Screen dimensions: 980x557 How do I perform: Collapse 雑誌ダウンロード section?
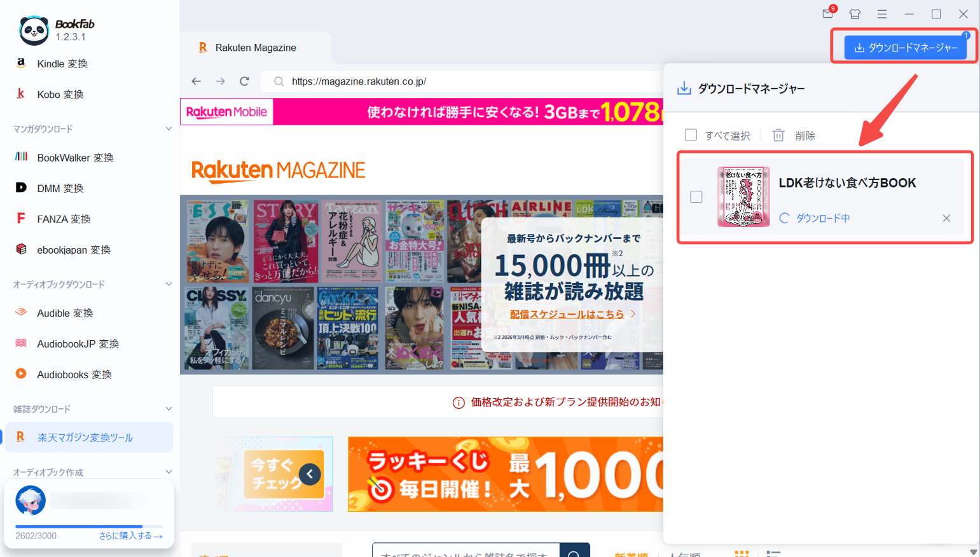[169, 409]
